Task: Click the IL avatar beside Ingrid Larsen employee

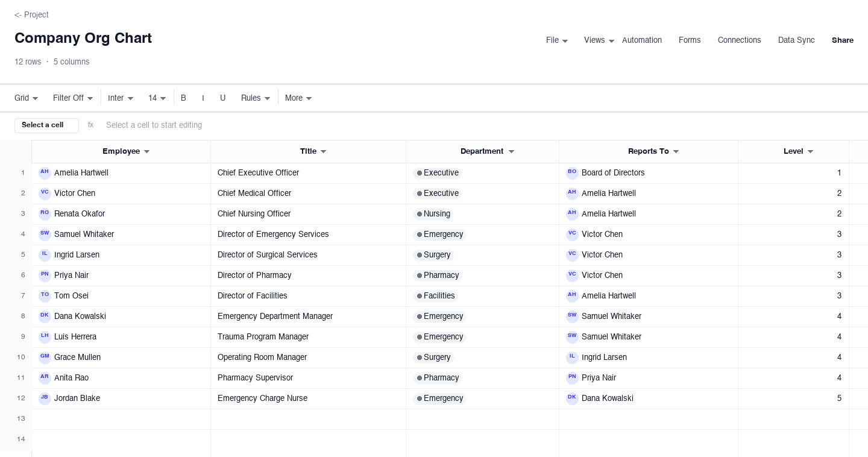Action: point(45,255)
